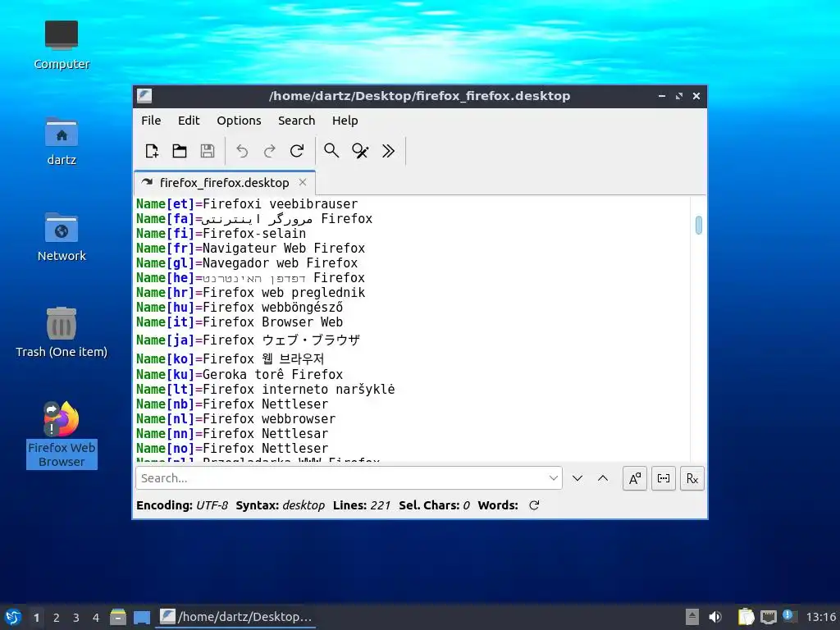Viewport: 840px width, 630px height.
Task: Switch to workspace 4 in the pager
Action: click(96, 618)
